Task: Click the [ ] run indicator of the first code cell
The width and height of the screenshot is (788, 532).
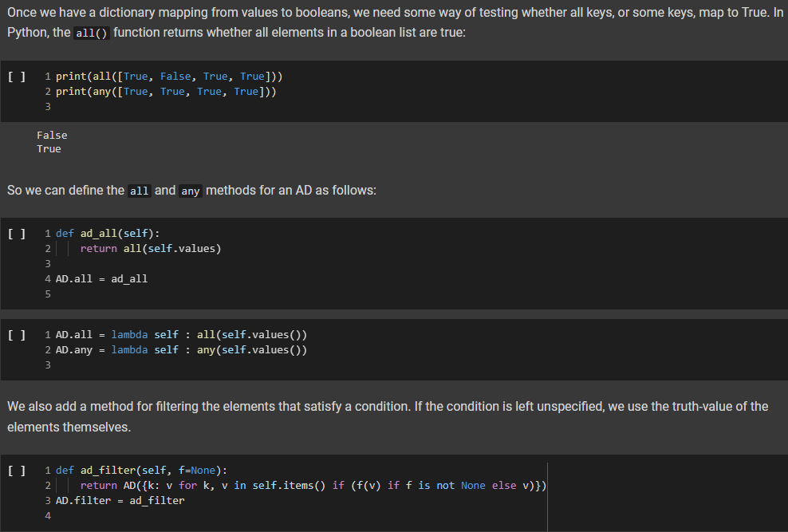Action: 15,76
